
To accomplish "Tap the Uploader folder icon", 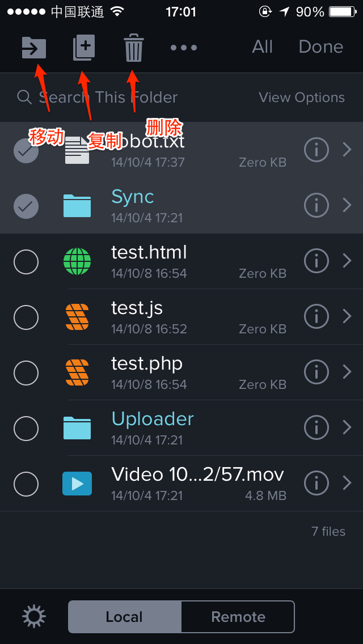I will 77,428.
